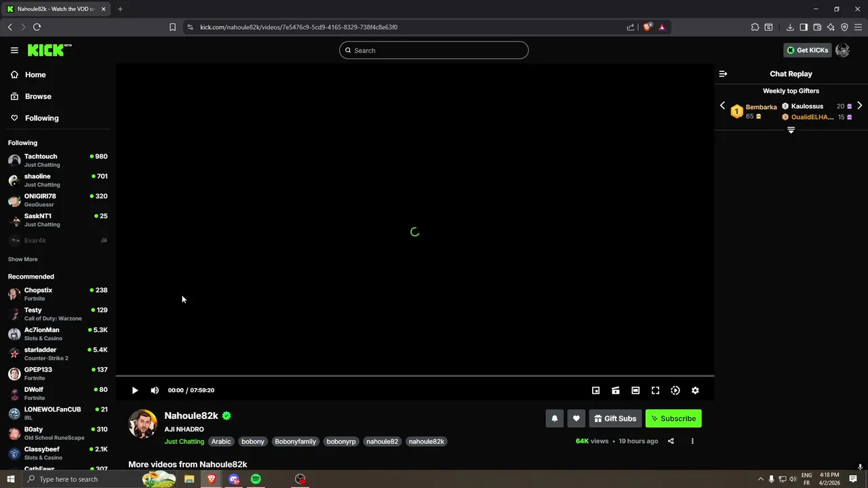Viewport: 868px width, 488px height.
Task: Open Tachtouch channel from Following
Action: [x=58, y=160]
